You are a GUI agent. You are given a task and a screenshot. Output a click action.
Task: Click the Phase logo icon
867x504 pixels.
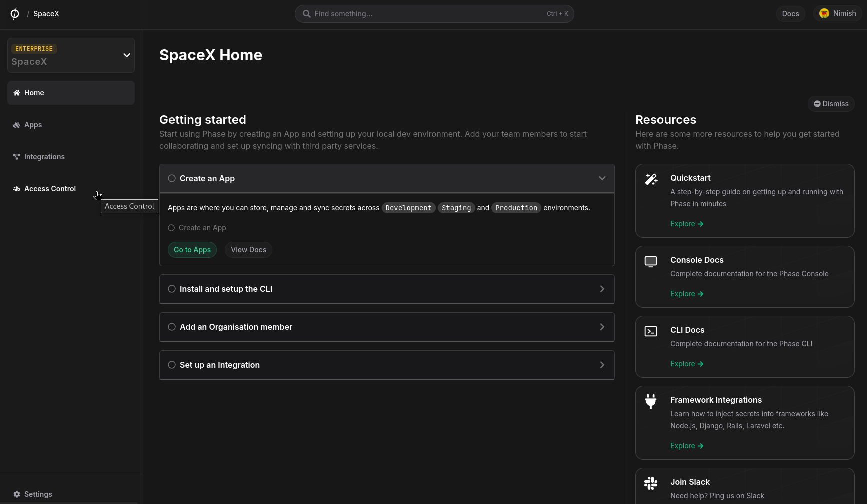(15, 14)
